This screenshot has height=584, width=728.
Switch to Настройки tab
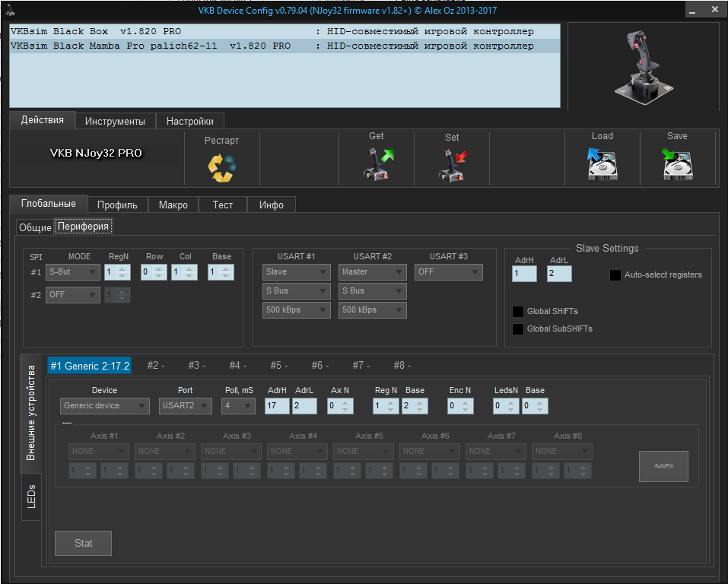[190, 121]
